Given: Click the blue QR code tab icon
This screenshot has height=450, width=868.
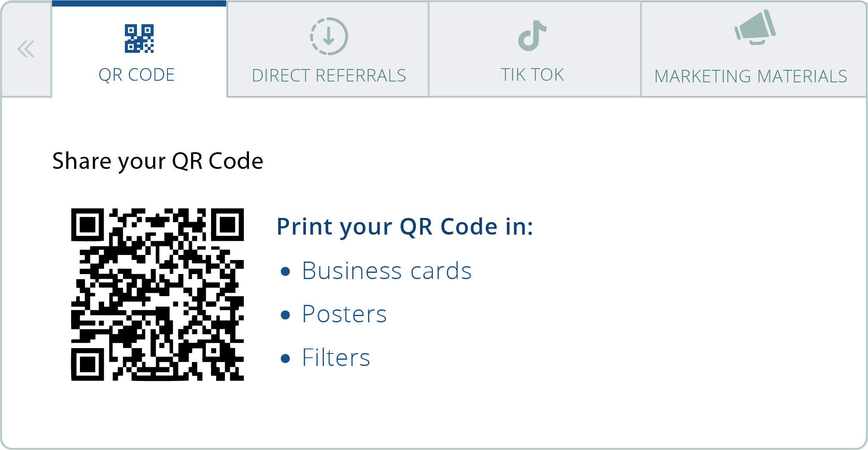Looking at the screenshot, I should coord(139,39).
